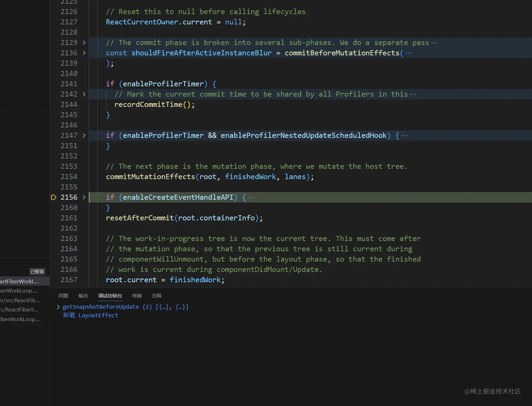Unfold the if block at line 2147
The image size is (532, 406).
[x=84, y=135]
